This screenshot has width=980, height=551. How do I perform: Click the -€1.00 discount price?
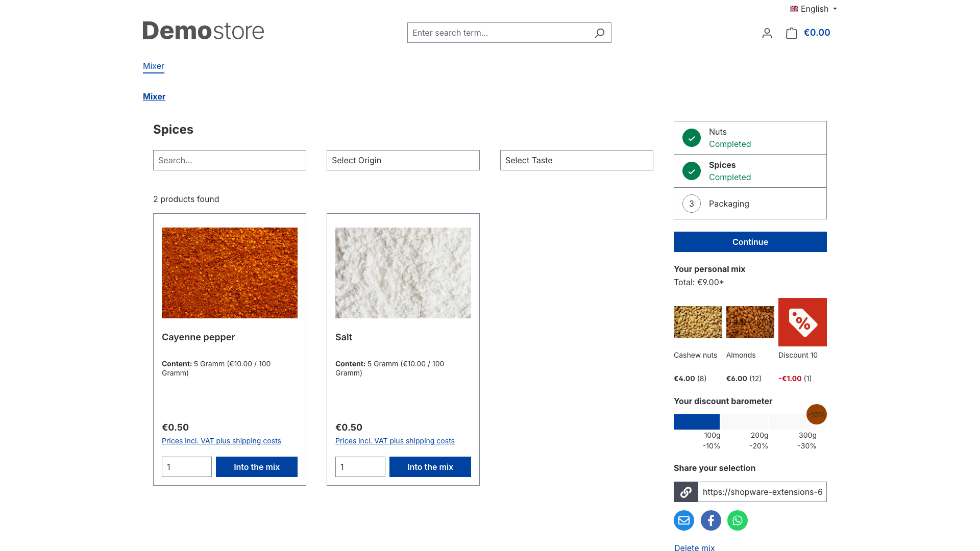[x=790, y=379]
